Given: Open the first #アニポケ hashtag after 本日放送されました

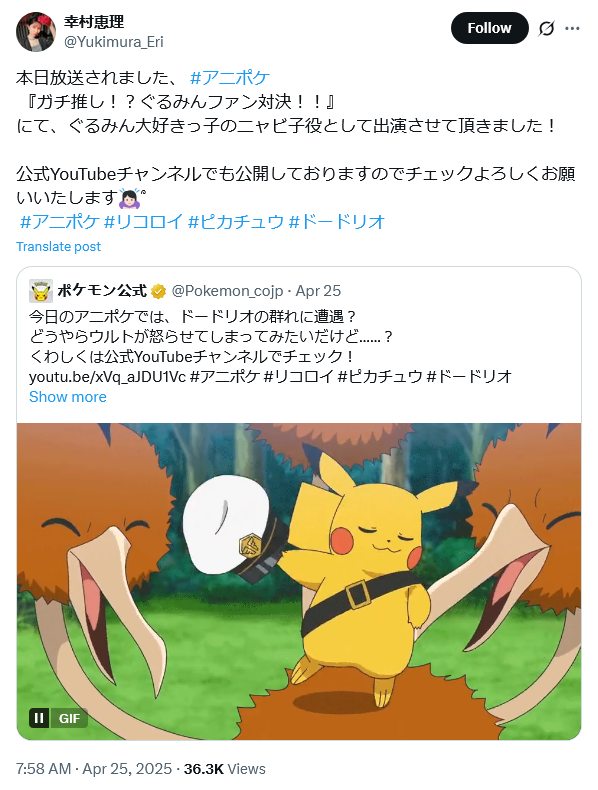Looking at the screenshot, I should (x=230, y=78).
